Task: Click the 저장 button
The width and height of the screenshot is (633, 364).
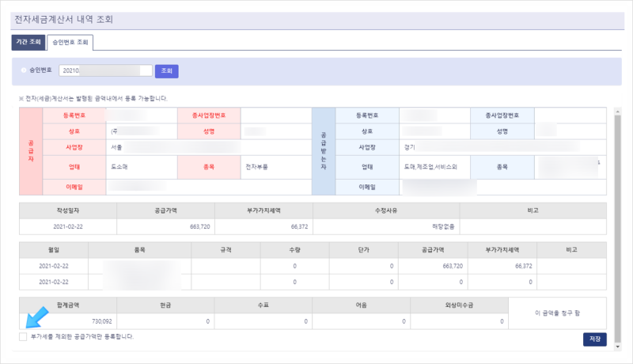Action: pos(595,339)
